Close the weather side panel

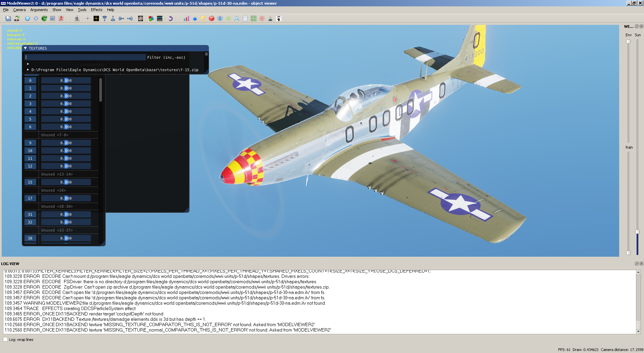pyautogui.click(x=641, y=27)
